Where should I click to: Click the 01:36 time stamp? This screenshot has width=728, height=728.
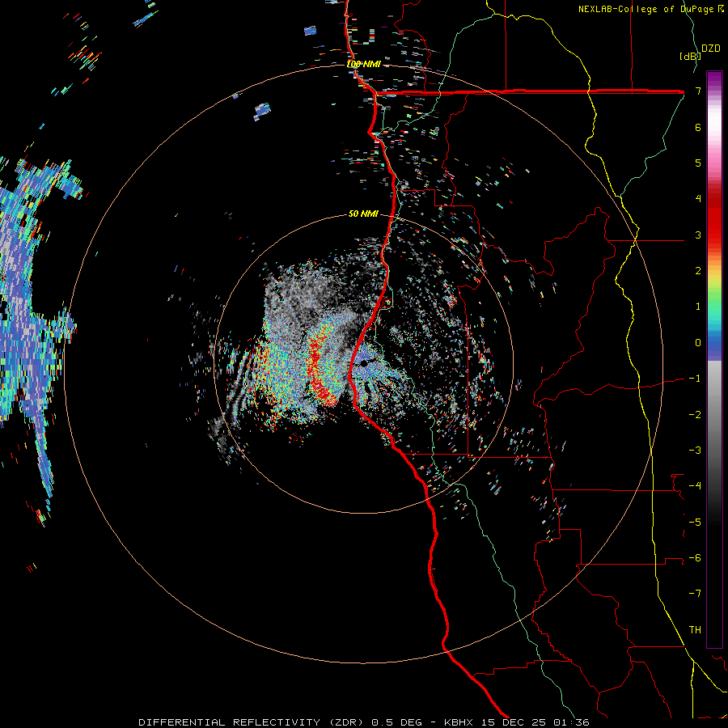click(571, 722)
